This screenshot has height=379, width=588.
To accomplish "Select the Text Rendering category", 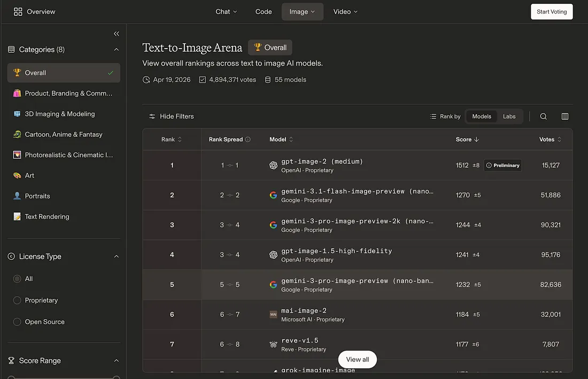I will coord(64,216).
